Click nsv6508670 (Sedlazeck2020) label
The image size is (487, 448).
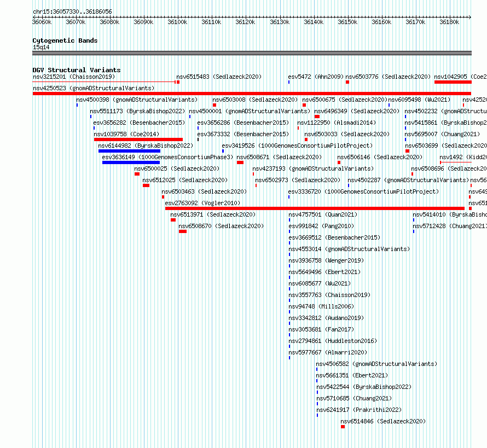click(x=221, y=226)
